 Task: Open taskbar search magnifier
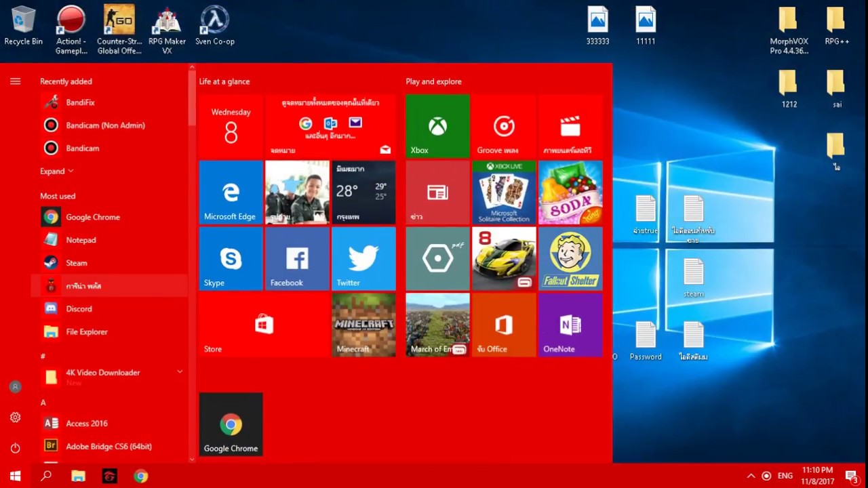46,476
